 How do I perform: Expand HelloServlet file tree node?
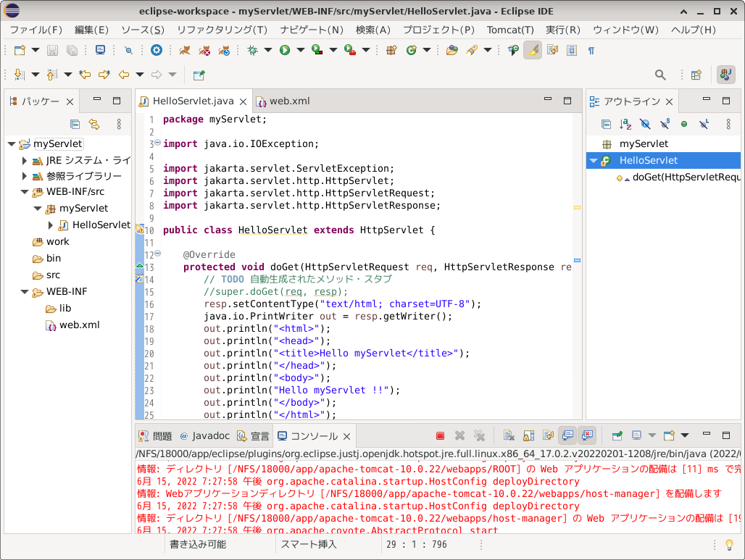tap(50, 225)
